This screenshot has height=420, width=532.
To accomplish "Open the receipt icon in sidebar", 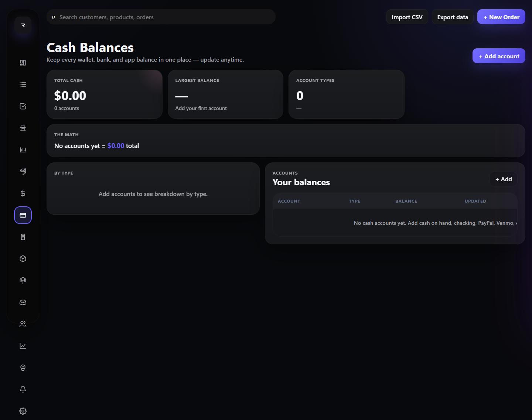I will (23, 237).
